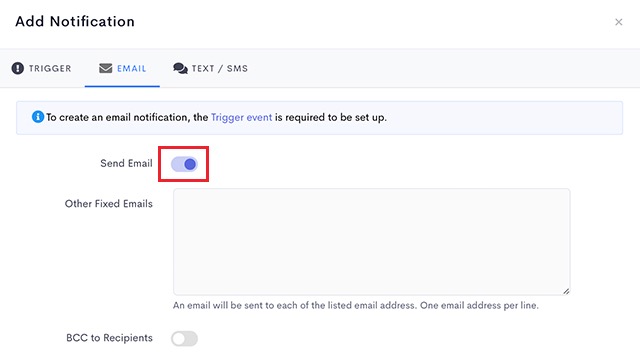Click the Other Fixed Emails label
640x361 pixels.
click(x=109, y=203)
